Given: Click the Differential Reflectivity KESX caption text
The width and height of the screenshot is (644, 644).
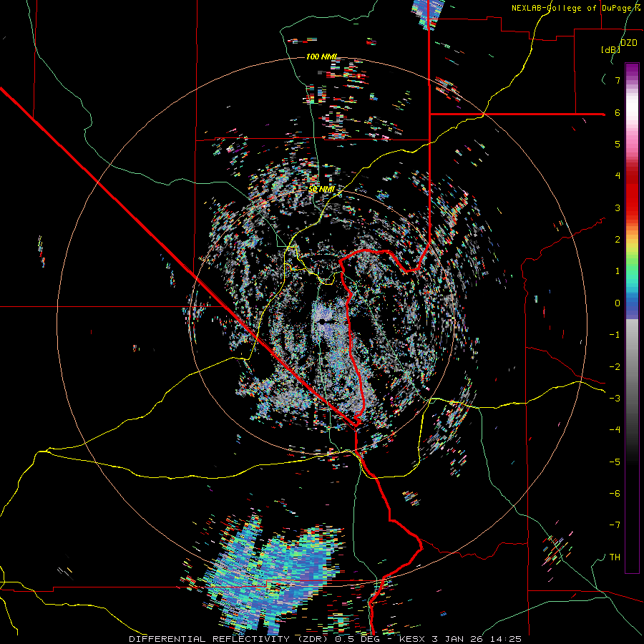Looking at the screenshot, I should tap(326, 639).
